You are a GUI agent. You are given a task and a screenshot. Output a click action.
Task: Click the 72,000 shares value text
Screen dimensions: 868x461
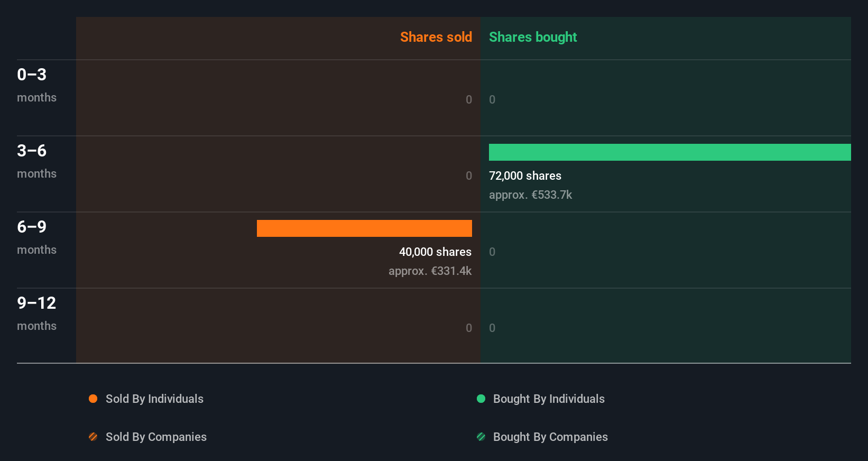tap(525, 176)
